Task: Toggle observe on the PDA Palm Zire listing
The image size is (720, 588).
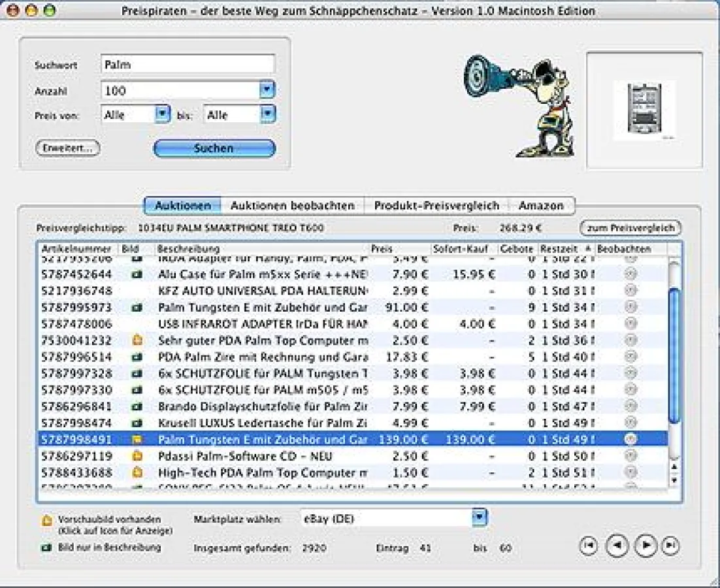Action: pyautogui.click(x=629, y=357)
